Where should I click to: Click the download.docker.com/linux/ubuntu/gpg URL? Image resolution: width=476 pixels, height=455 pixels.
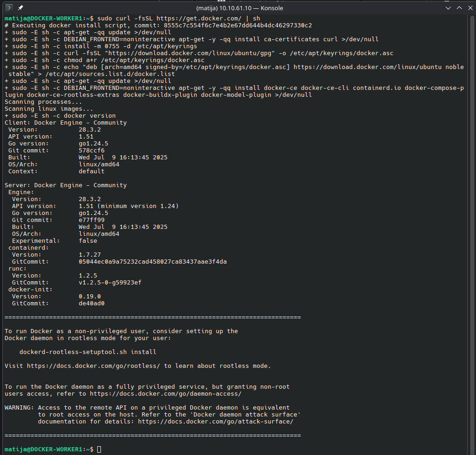189,53
